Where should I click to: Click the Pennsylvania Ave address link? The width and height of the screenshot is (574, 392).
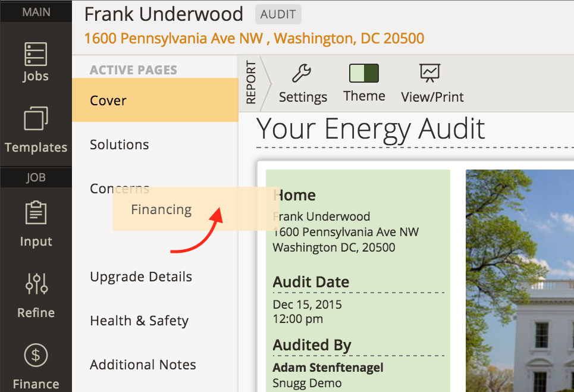[x=254, y=38]
